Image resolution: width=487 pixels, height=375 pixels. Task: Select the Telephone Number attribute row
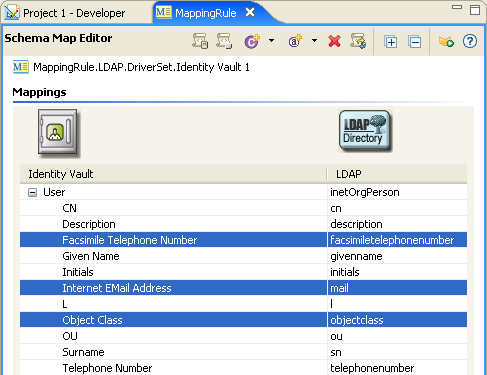click(x=243, y=368)
